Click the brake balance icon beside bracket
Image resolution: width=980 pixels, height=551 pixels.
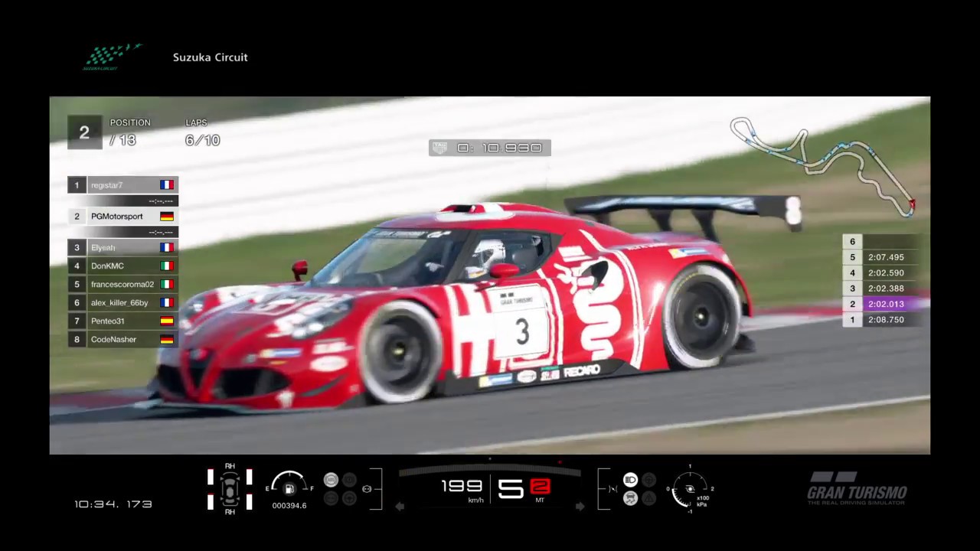coord(367,488)
